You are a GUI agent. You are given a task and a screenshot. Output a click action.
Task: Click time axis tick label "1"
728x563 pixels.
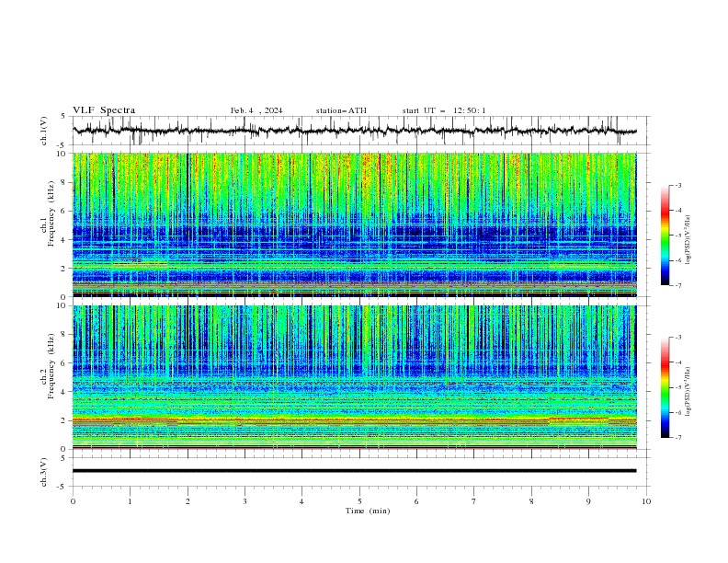tap(131, 501)
